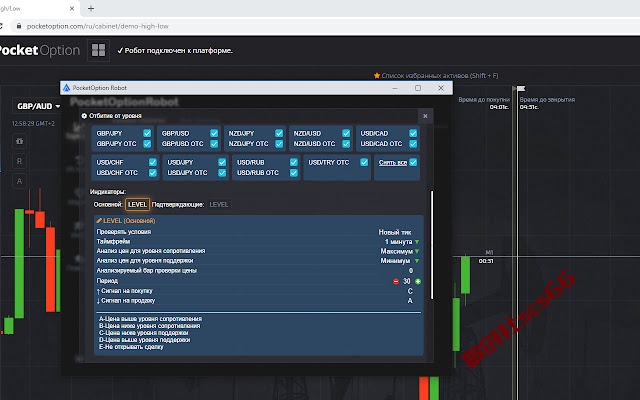Toggle the NZD/JPY checkbox
This screenshot has width=640, height=400.
coord(279,133)
